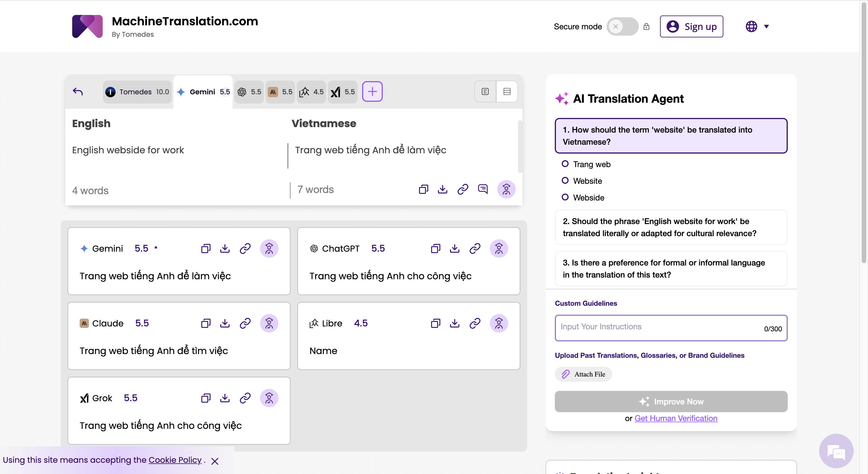868x474 pixels.
Task: Select the 'Website' radio option
Action: pos(565,181)
